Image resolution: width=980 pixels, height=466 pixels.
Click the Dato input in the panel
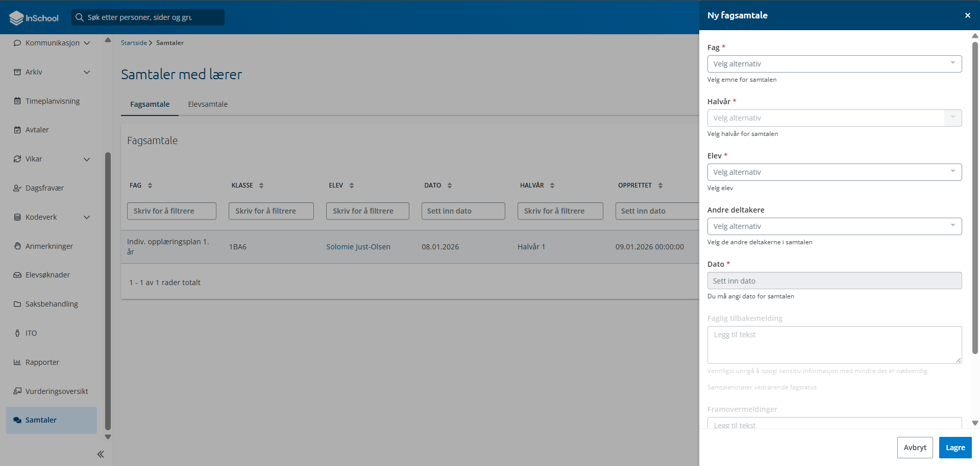(835, 281)
